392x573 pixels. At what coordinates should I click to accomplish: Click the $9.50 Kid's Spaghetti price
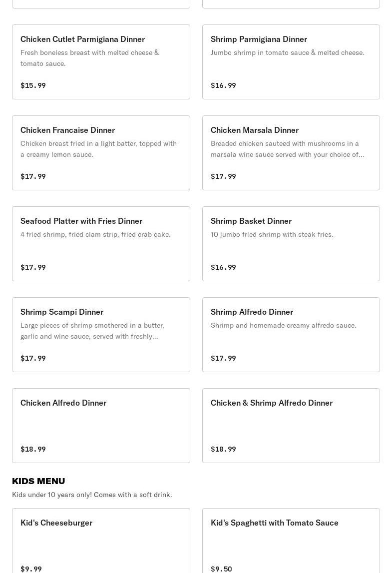pos(221,569)
